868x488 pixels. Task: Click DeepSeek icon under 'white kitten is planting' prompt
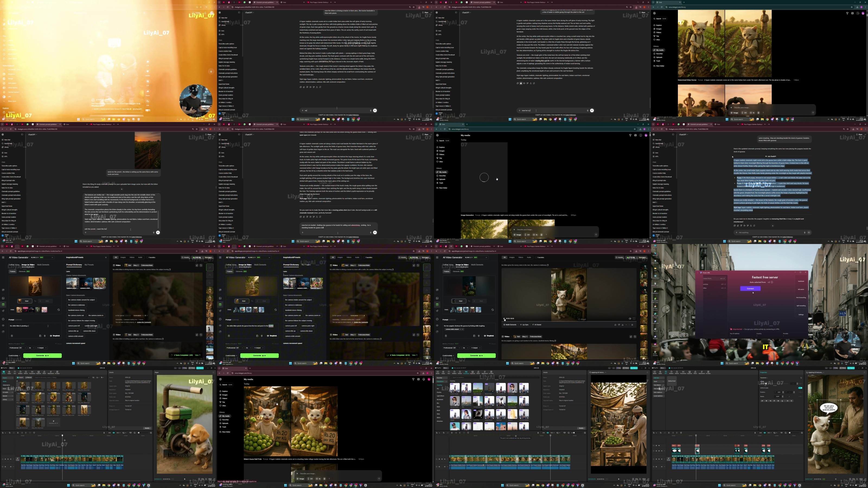tap(51, 336)
